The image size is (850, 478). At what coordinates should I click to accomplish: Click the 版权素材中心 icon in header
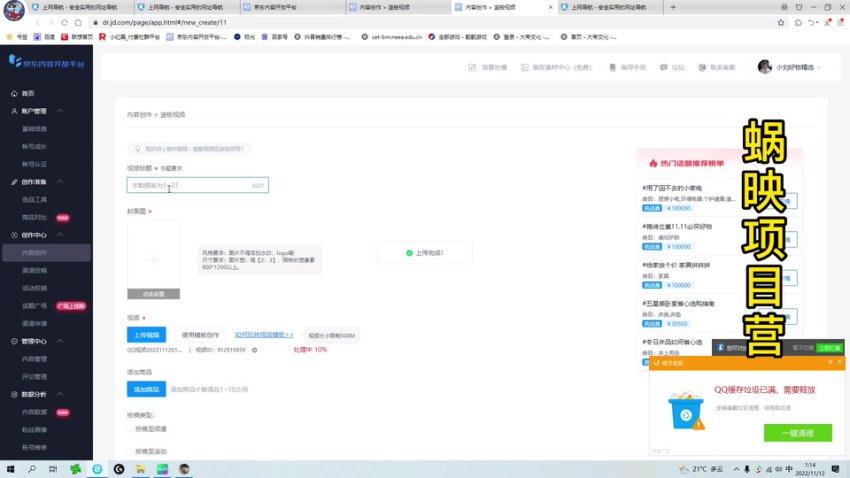tap(525, 67)
